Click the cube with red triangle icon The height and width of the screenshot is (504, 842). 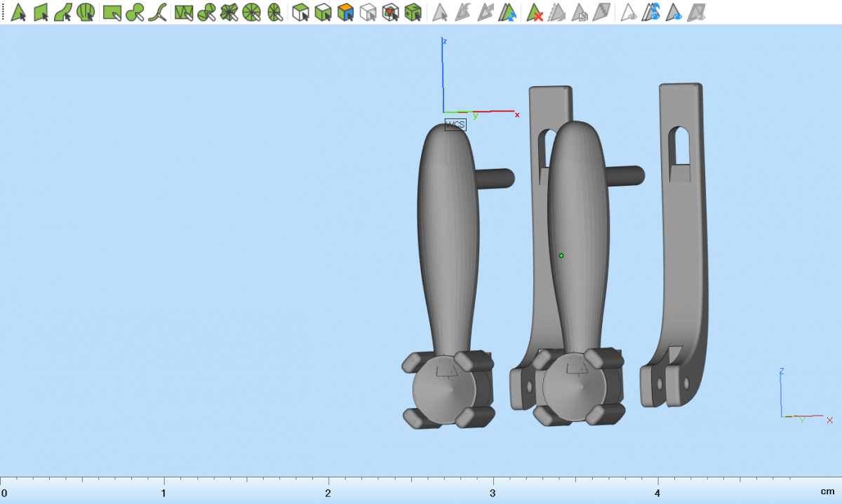click(391, 12)
